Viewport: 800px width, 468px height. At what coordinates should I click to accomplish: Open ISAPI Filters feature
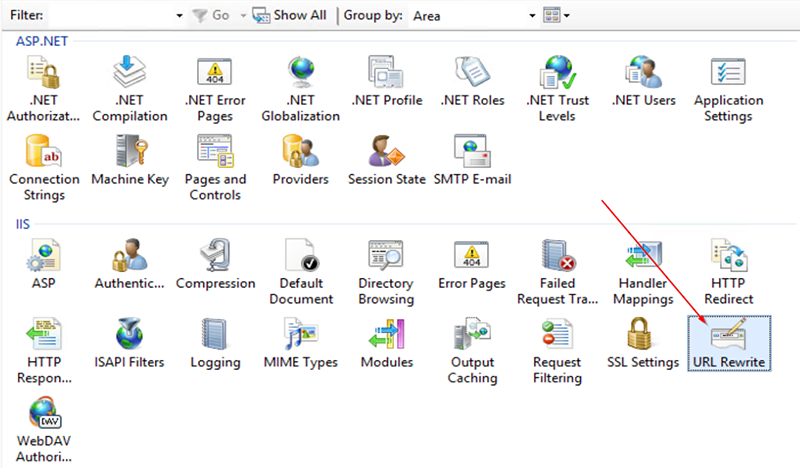[130, 343]
